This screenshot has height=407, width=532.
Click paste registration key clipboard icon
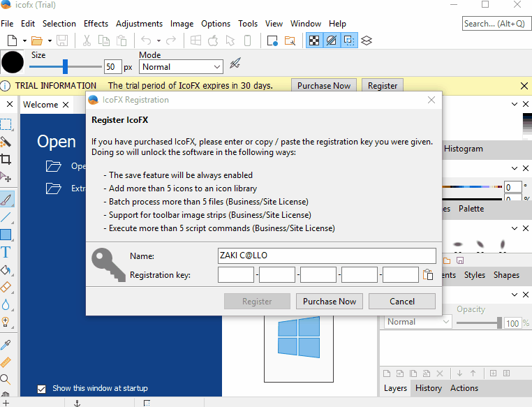click(428, 275)
